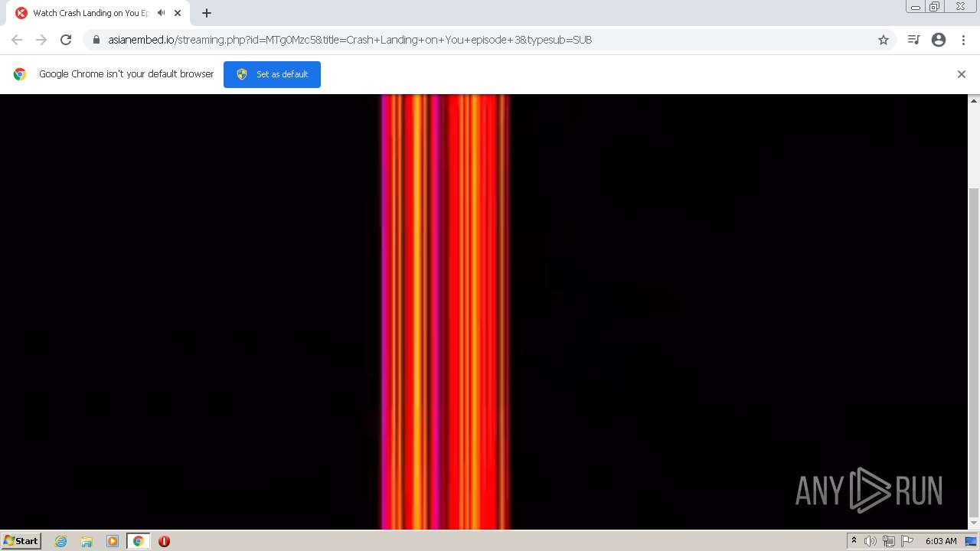Open the red Opera-style taskbar icon
Image resolution: width=980 pixels, height=551 pixels.
(x=164, y=541)
